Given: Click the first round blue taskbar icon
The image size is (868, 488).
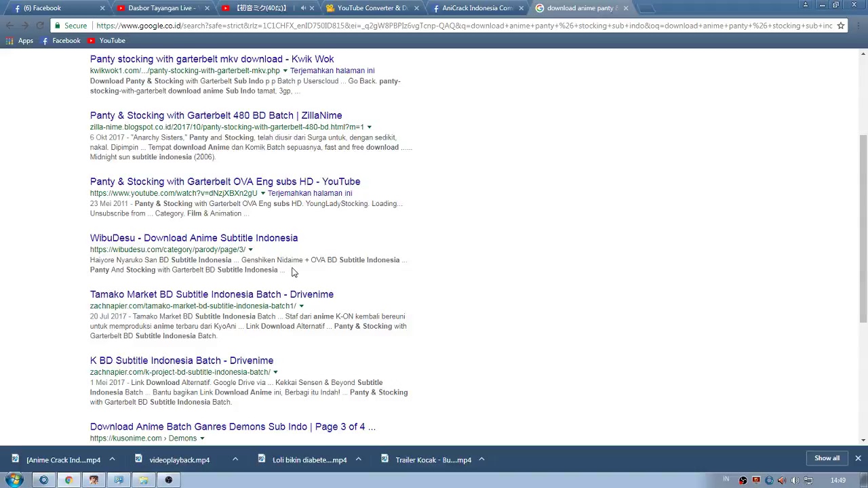Looking at the screenshot, I should 43,480.
